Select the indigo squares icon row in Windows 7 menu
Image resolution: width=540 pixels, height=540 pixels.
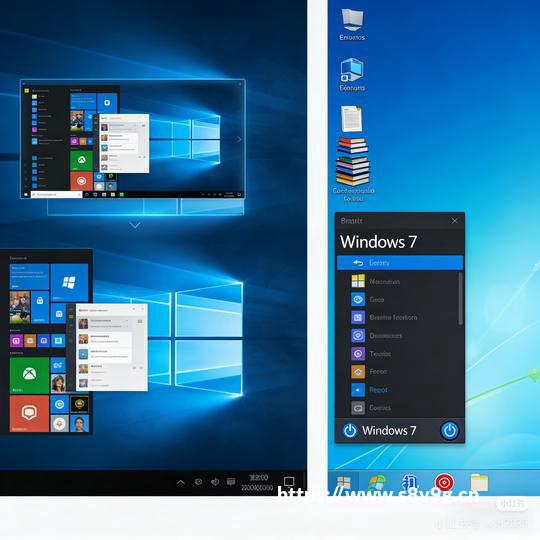click(399, 317)
